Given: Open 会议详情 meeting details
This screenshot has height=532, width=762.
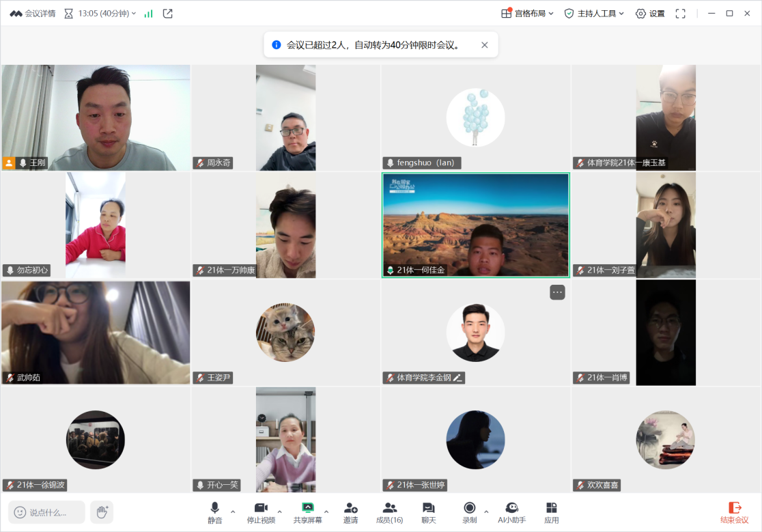Looking at the screenshot, I should pos(34,14).
